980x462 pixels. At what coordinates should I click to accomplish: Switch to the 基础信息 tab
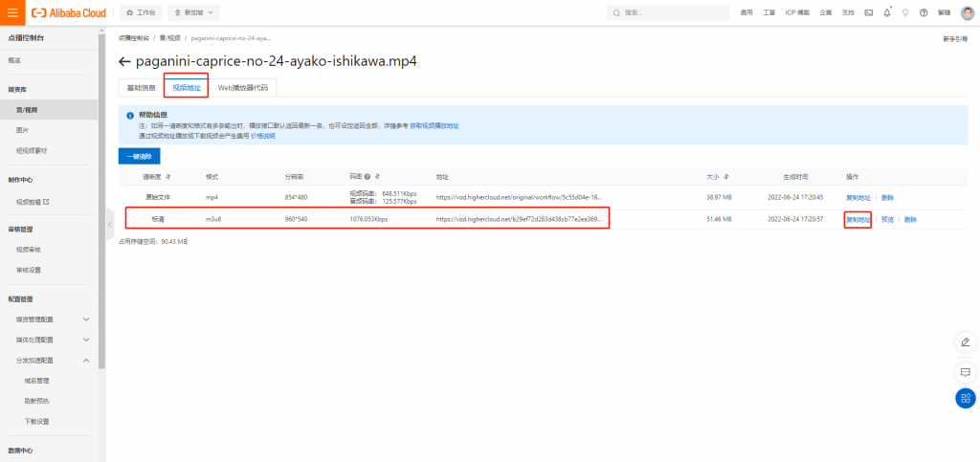[141, 88]
